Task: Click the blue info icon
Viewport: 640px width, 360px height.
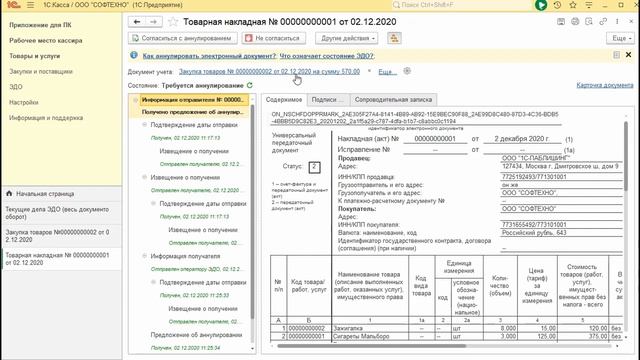Action: 133,55
